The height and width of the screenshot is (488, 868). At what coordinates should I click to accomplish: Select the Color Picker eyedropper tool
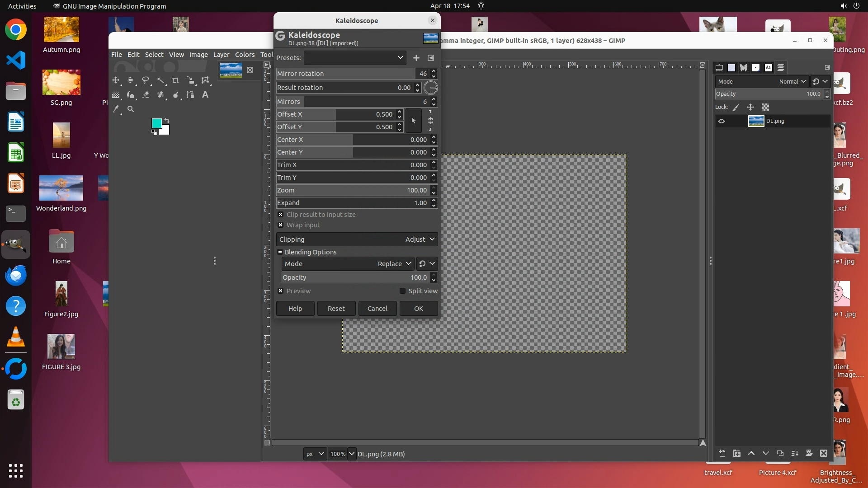click(116, 109)
